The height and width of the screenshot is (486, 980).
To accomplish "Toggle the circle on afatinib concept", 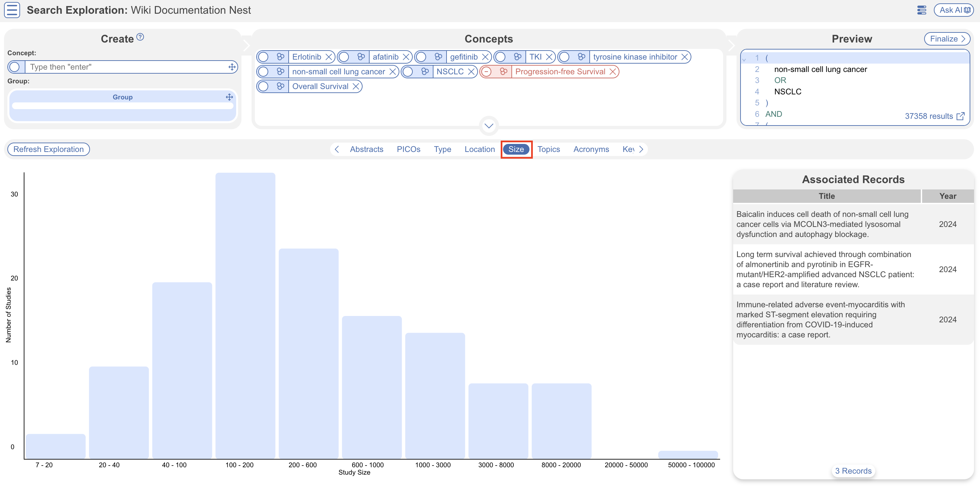I will 344,57.
